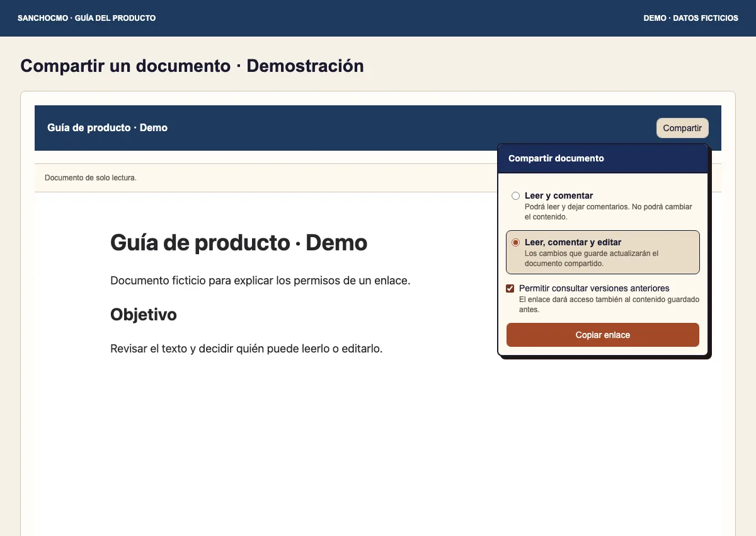Screen dimensions: 756x536
Task: Click description "Los cambios que guarde actualizarán"
Action: (x=592, y=259)
